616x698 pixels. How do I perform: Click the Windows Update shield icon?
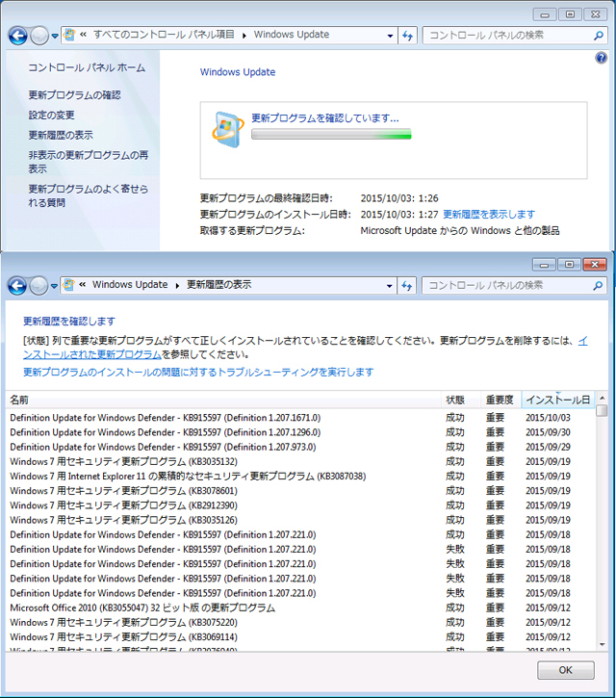[227, 130]
